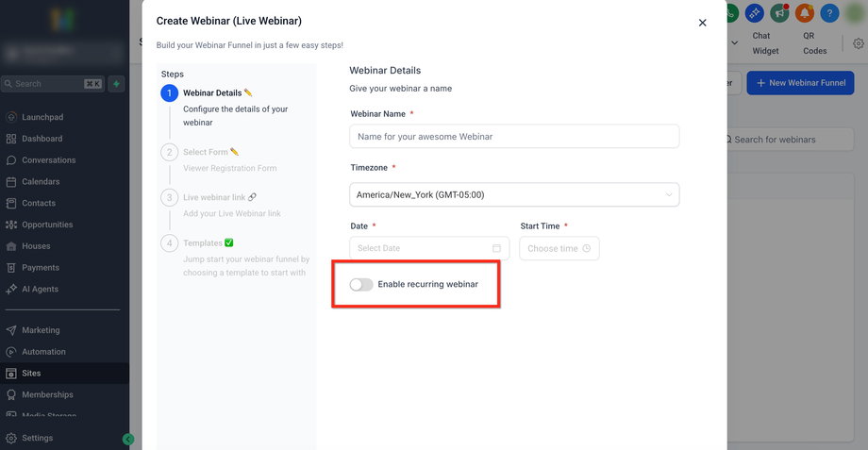Open the Chat Widget tab
Screen dimensions: 868x450
coord(765,43)
